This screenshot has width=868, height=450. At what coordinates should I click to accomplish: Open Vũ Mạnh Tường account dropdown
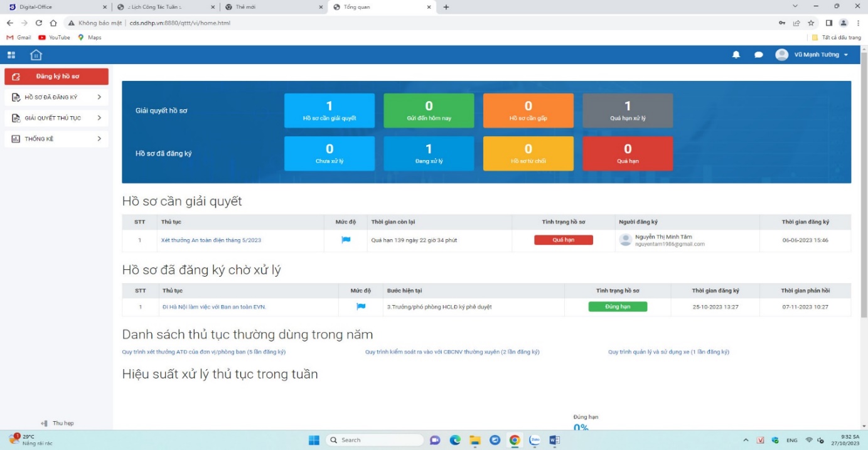(822, 55)
